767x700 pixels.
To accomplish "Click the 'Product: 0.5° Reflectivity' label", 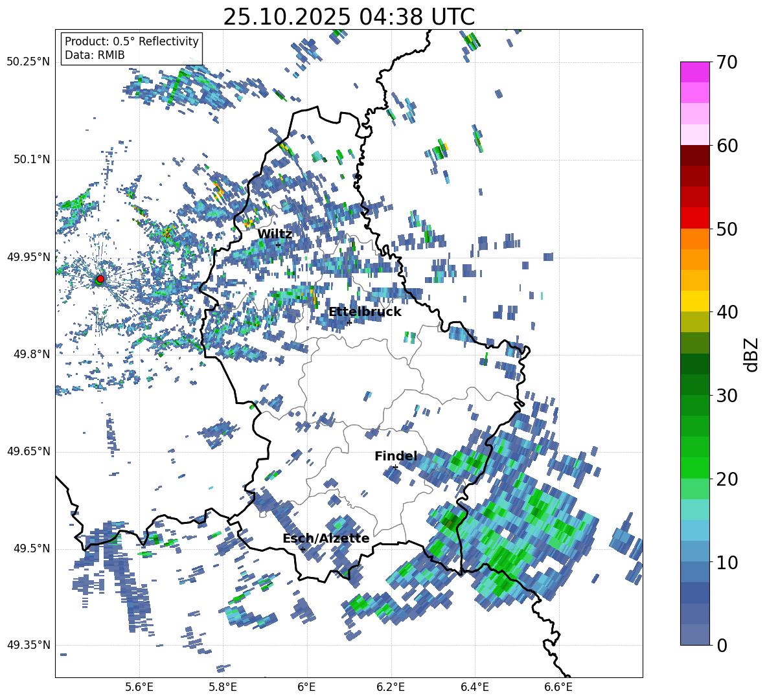I will (x=132, y=41).
